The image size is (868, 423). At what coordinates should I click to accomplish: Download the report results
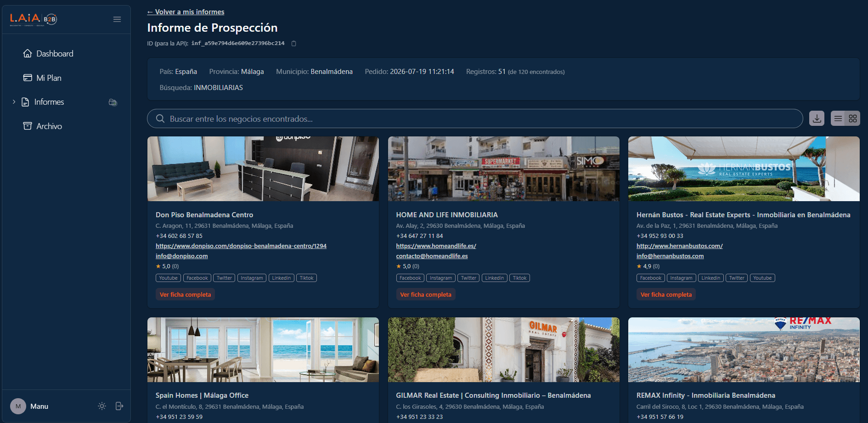pos(817,118)
